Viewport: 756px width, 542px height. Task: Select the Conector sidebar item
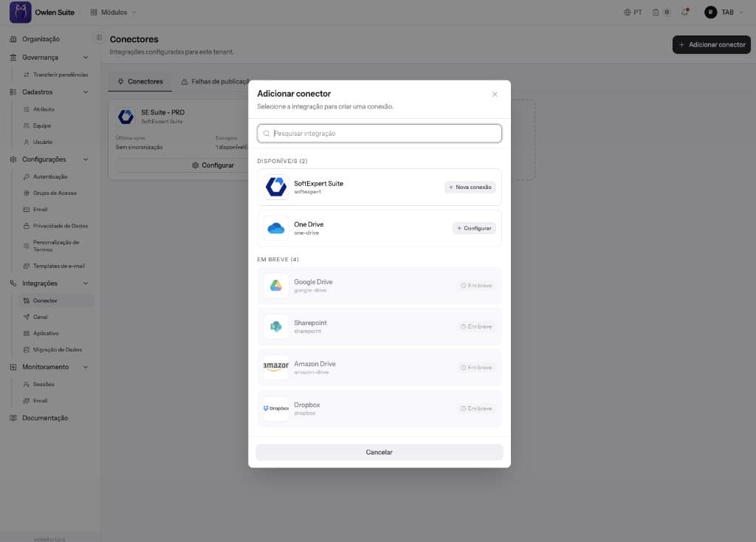tap(56, 301)
